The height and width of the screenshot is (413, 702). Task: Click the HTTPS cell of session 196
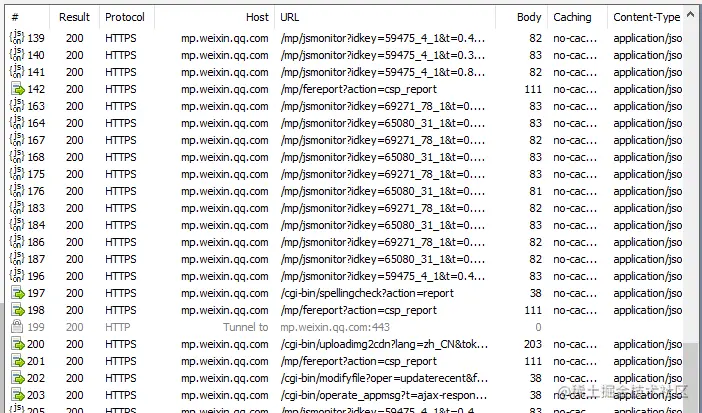coord(121,276)
